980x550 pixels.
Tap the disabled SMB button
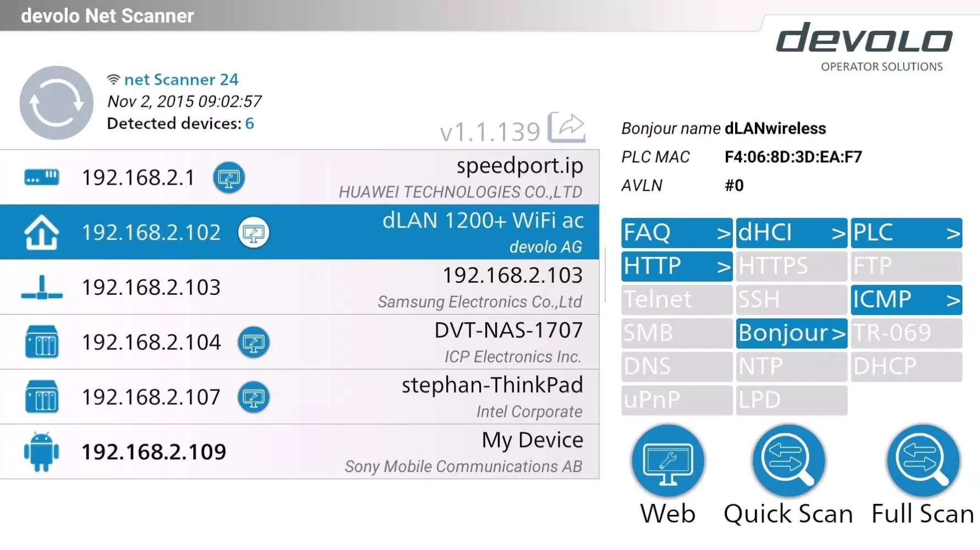tap(677, 333)
